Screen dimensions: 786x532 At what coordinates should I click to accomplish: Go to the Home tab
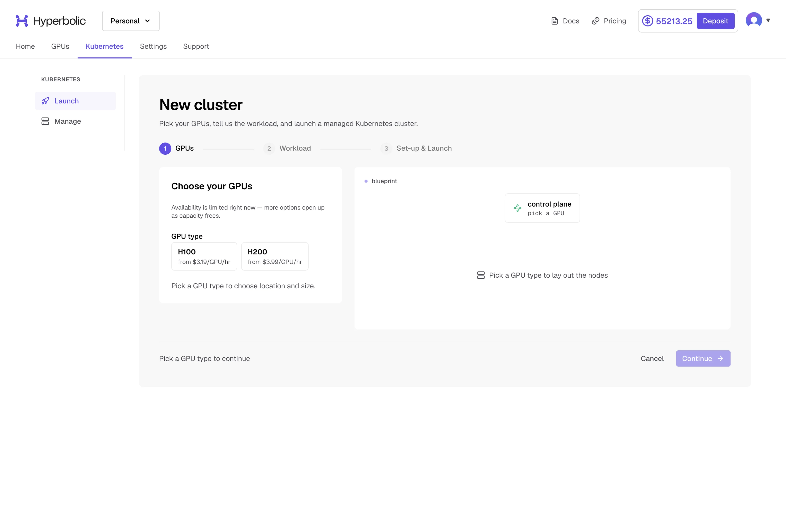point(25,46)
